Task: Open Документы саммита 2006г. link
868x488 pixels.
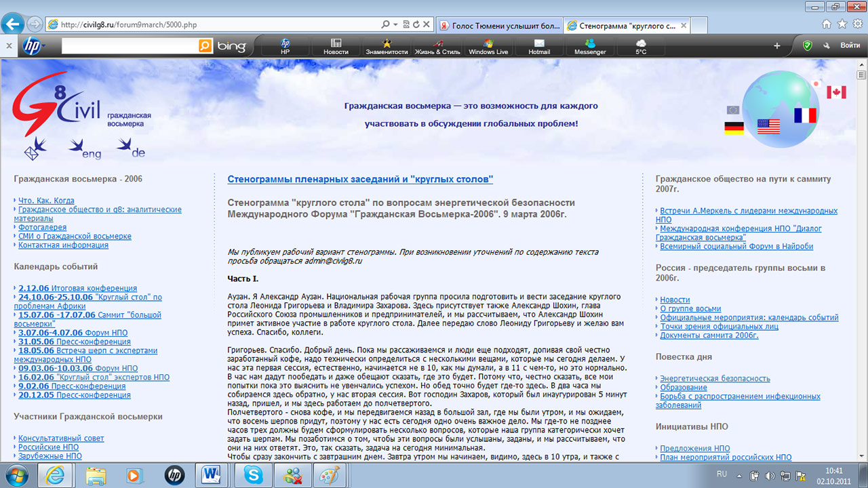Action: (x=709, y=335)
